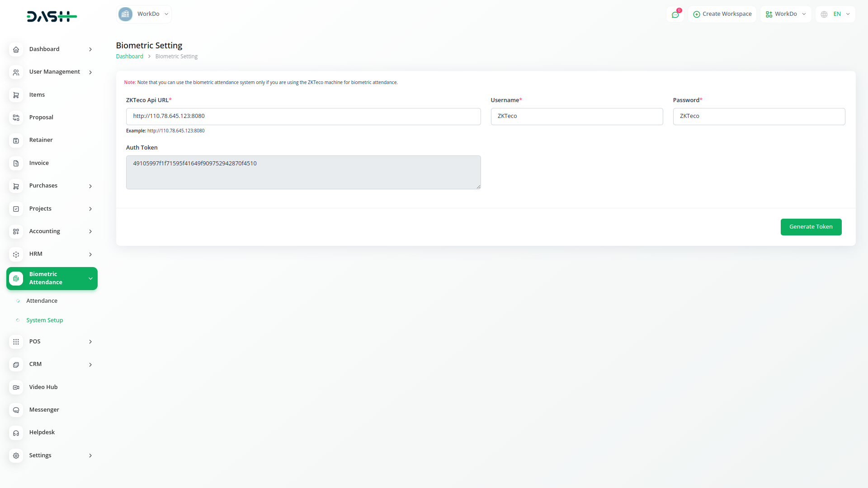This screenshot has width=868, height=488.
Task: Click the Messenger chat bubble icon
Action: (16, 410)
